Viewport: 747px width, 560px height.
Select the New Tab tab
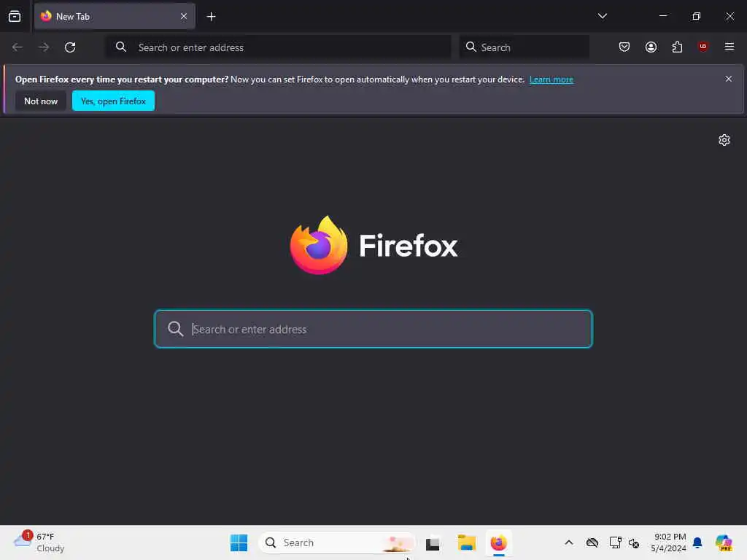point(115,17)
